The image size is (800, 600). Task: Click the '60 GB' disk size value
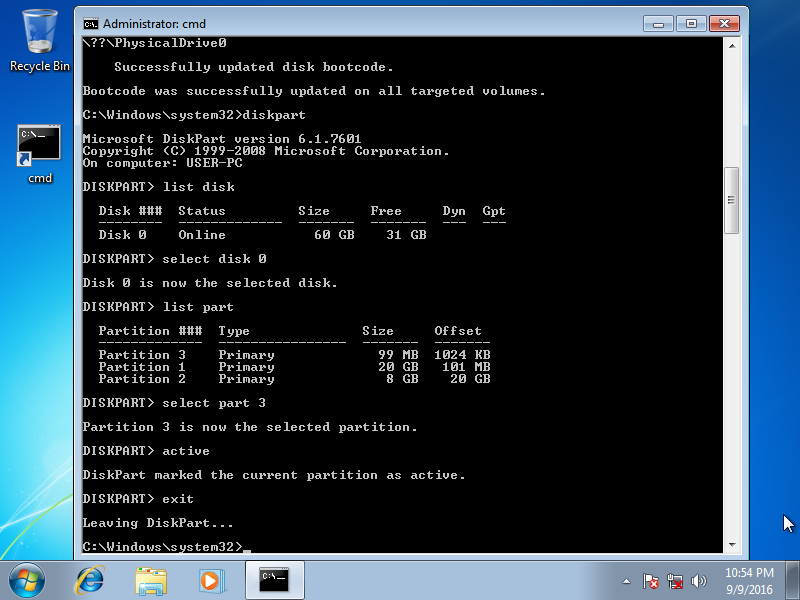[334, 235]
